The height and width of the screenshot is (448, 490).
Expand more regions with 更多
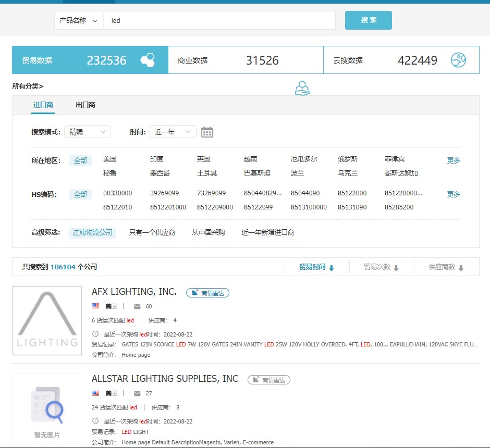coord(454,160)
